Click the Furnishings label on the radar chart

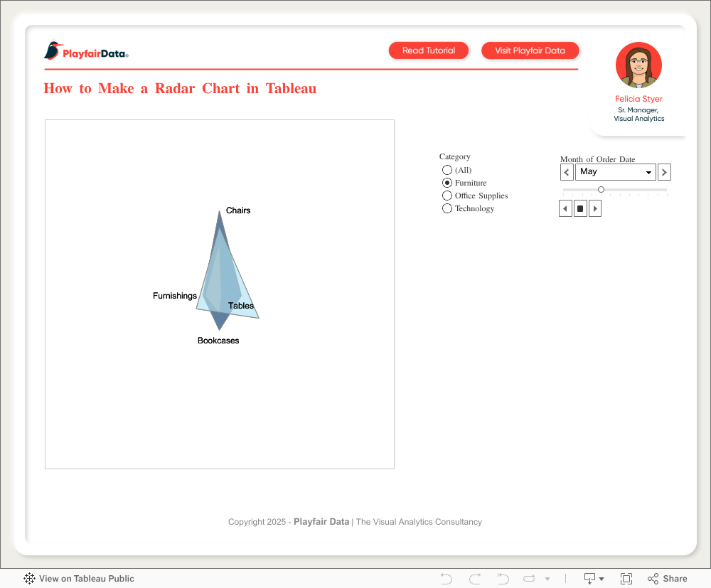pyautogui.click(x=175, y=296)
